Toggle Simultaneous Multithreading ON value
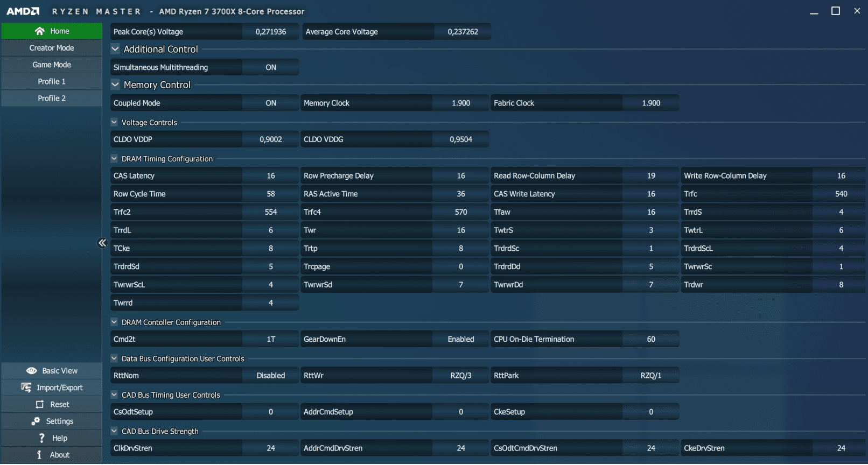868x465 pixels. pos(271,67)
